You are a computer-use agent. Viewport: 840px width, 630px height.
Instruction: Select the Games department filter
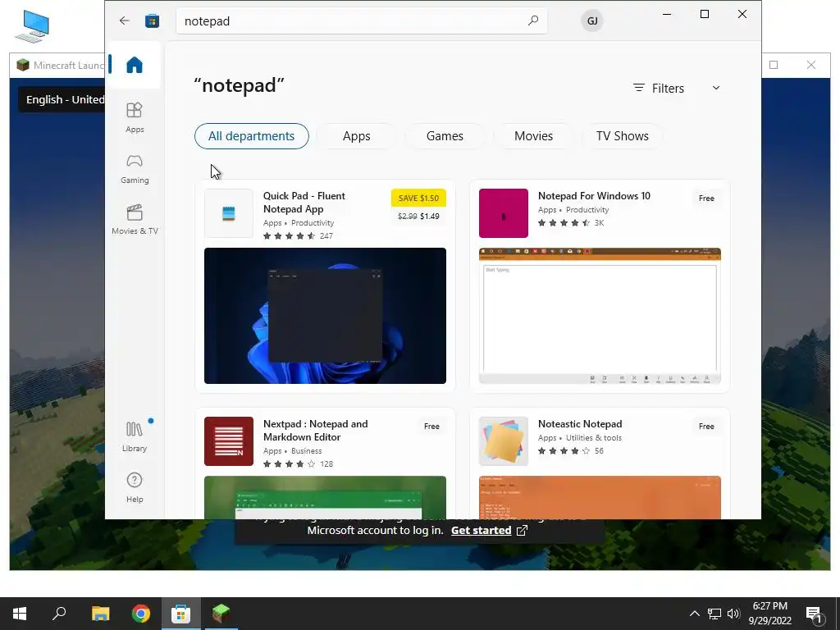[445, 136]
